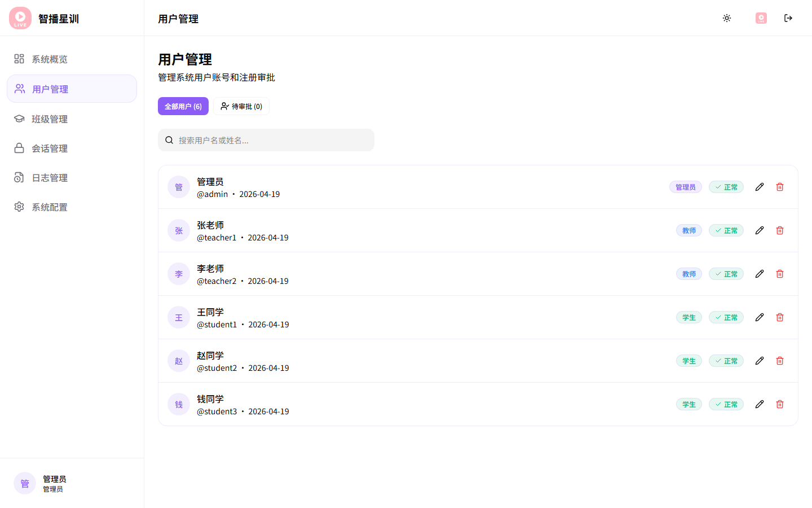This screenshot has height=508, width=812.
Task: Click the 智播星训 pink logo
Action: pyautogui.click(x=20, y=18)
